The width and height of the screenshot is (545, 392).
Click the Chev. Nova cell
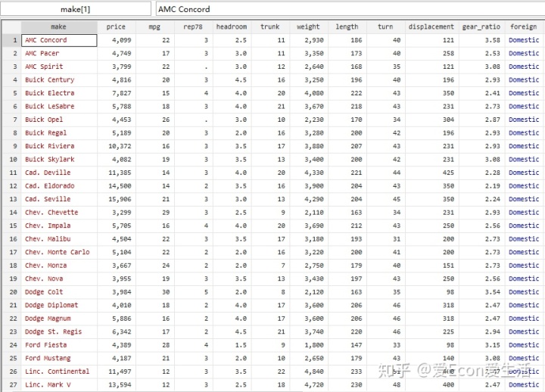point(59,278)
